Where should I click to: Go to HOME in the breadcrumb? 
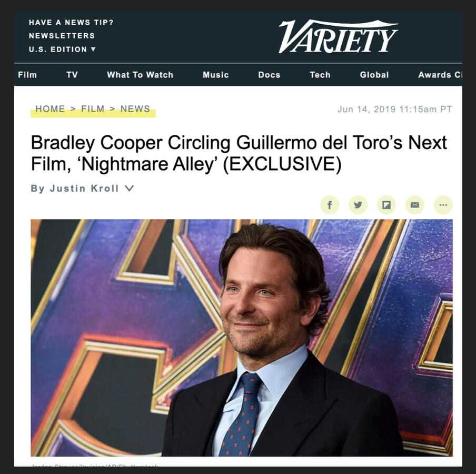click(50, 108)
